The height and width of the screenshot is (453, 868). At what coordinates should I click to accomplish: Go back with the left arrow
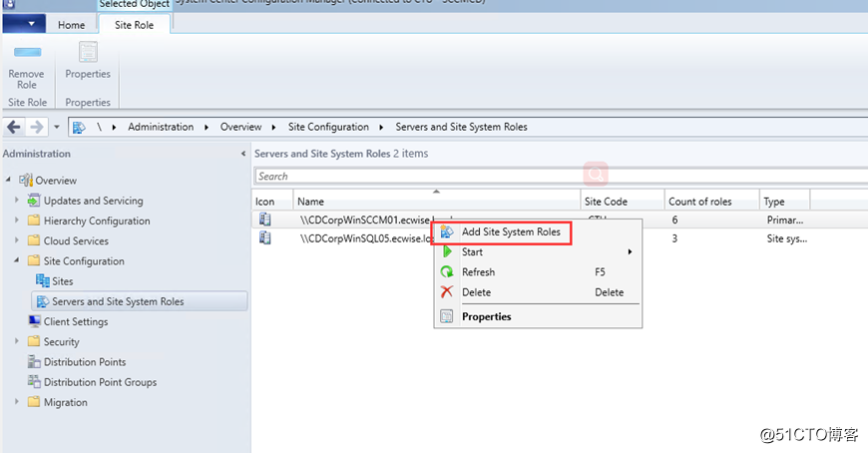tap(14, 128)
